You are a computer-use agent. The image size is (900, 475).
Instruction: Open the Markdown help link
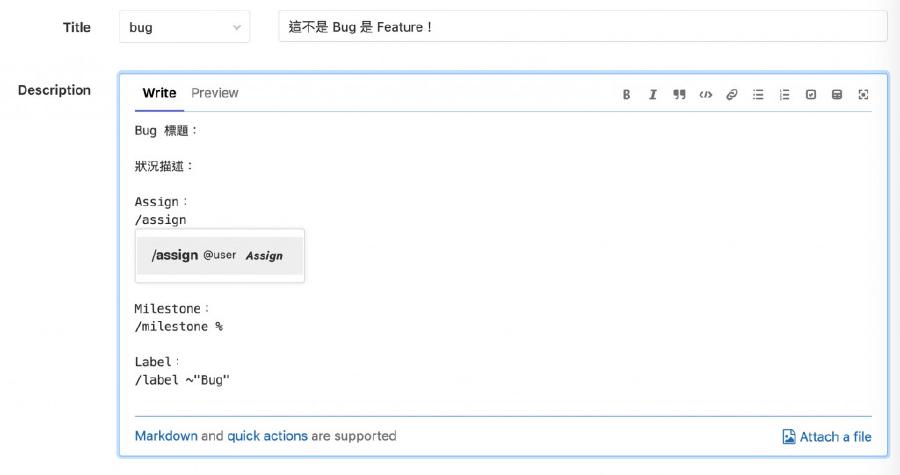point(166,436)
